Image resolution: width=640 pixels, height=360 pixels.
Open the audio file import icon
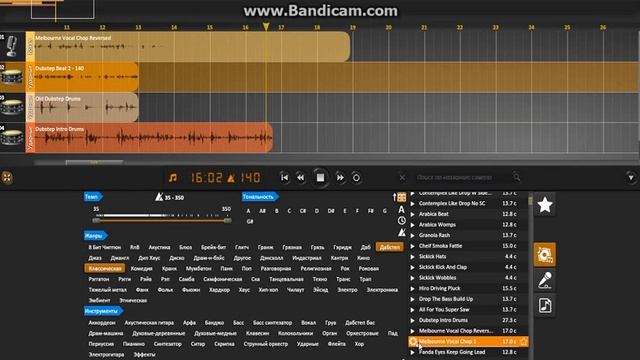545,305
